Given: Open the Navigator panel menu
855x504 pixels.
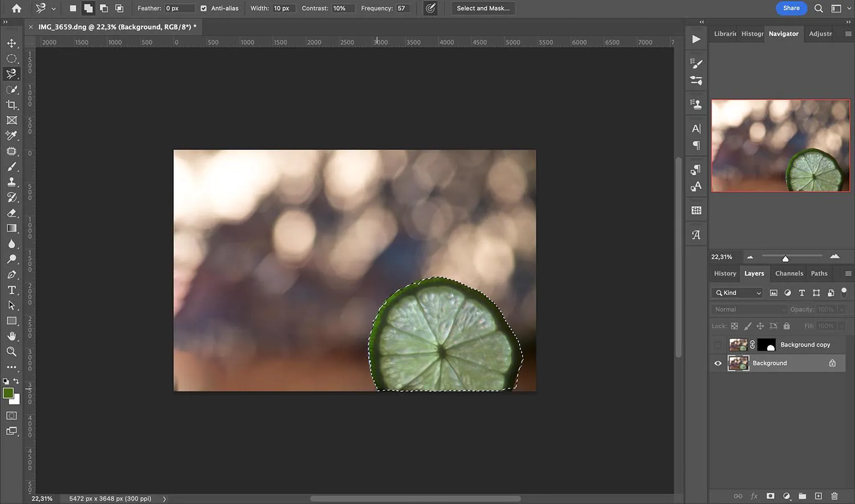Looking at the screenshot, I should coord(848,34).
